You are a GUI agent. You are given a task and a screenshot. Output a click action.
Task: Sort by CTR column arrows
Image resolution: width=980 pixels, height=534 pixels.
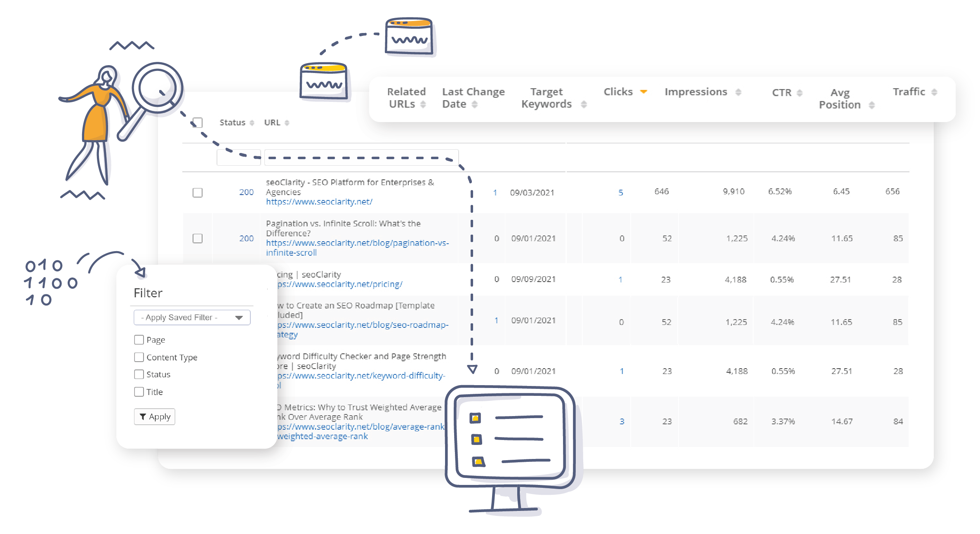(x=799, y=93)
